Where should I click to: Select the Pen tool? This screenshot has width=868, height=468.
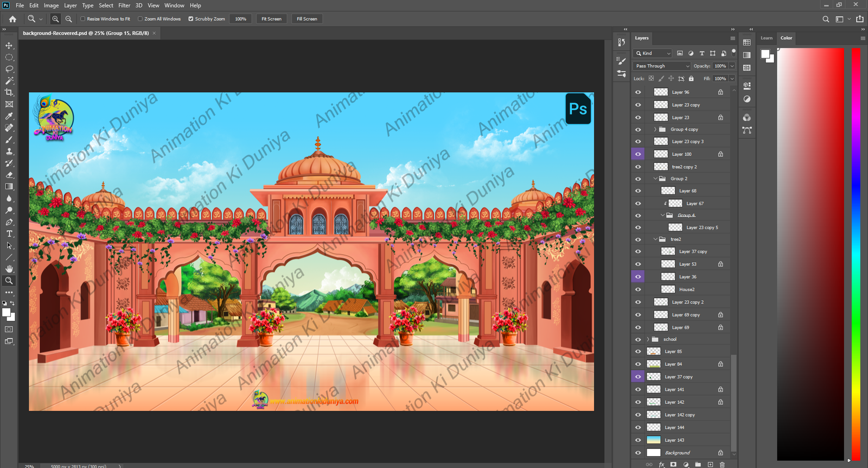[x=9, y=222]
